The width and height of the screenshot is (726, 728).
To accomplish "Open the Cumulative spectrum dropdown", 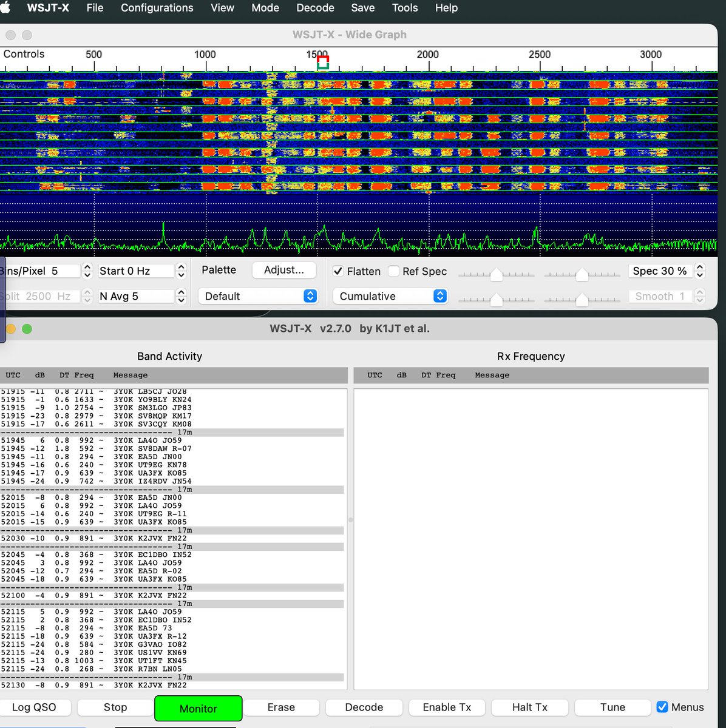I will click(390, 296).
